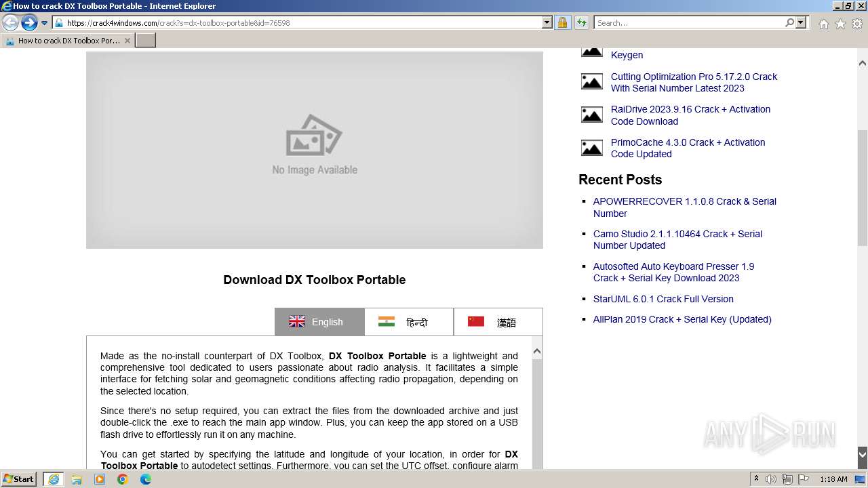Click the browser Forward arrow button
The height and width of the screenshot is (488, 868).
[29, 23]
